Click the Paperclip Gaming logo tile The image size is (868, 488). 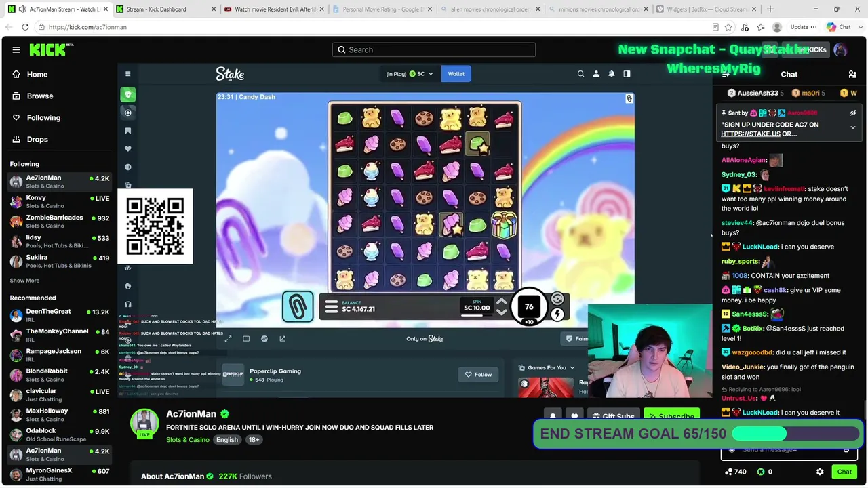point(233,374)
